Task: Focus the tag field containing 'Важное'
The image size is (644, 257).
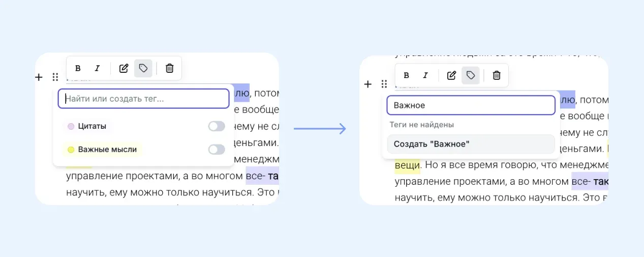Action: [471, 105]
